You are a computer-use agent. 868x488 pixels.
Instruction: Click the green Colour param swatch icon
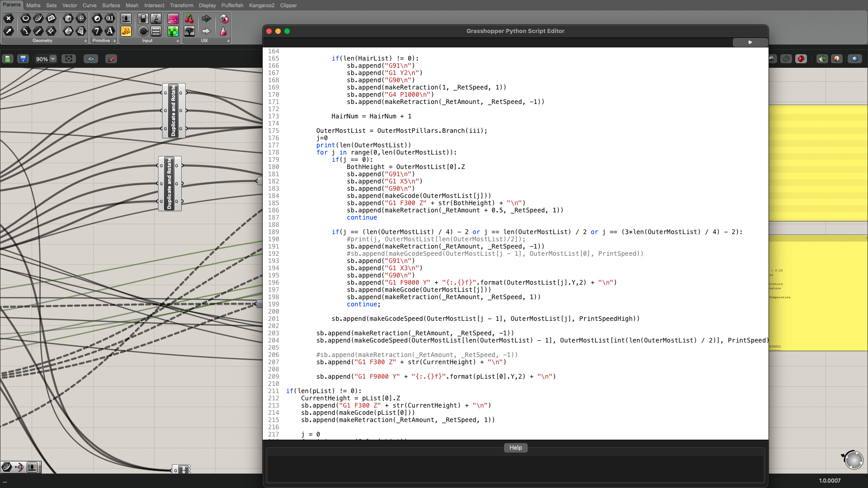tap(173, 31)
